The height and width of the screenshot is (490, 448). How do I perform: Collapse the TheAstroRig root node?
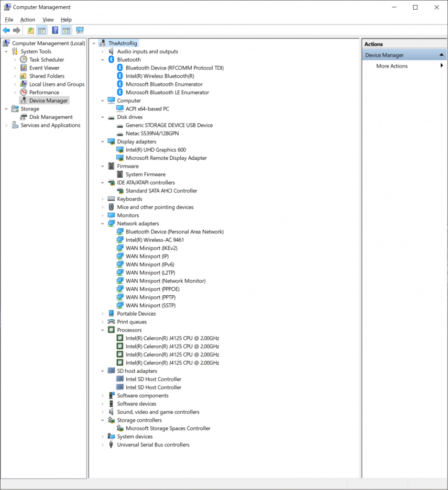[x=94, y=44]
